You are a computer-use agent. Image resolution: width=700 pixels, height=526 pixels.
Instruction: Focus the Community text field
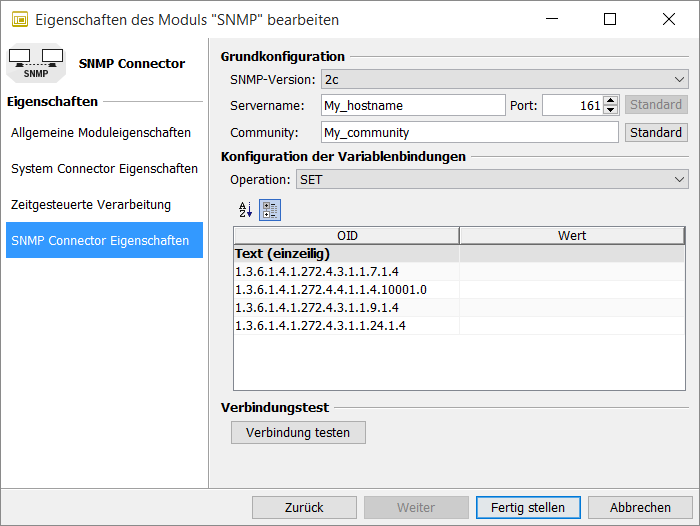469,132
